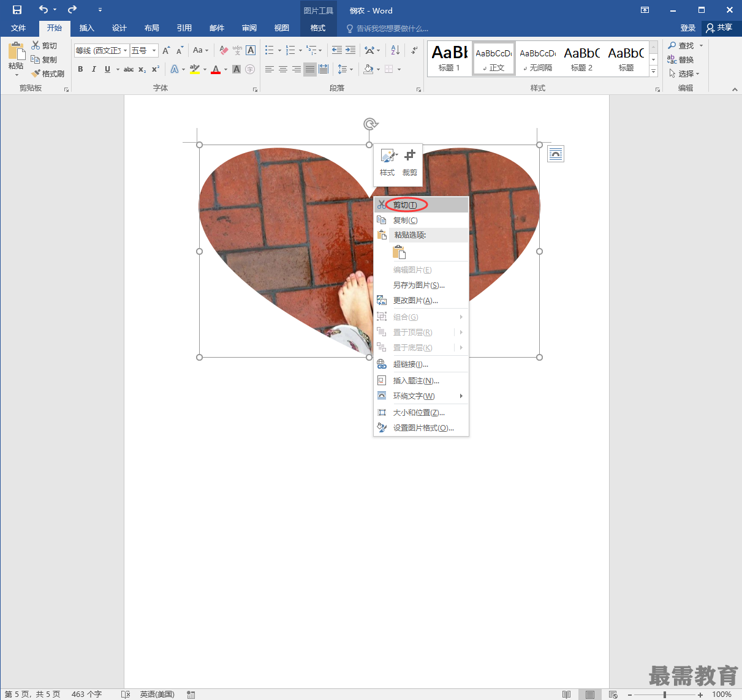This screenshot has width=742, height=700.
Task: Open the Picture Tools Format tab
Action: click(318, 28)
